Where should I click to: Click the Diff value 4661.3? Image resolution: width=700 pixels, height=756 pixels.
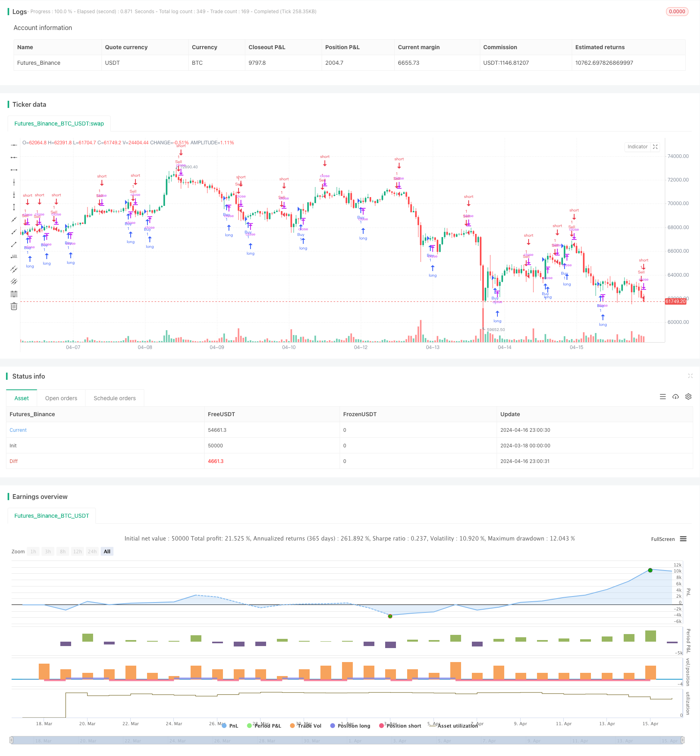click(x=216, y=461)
